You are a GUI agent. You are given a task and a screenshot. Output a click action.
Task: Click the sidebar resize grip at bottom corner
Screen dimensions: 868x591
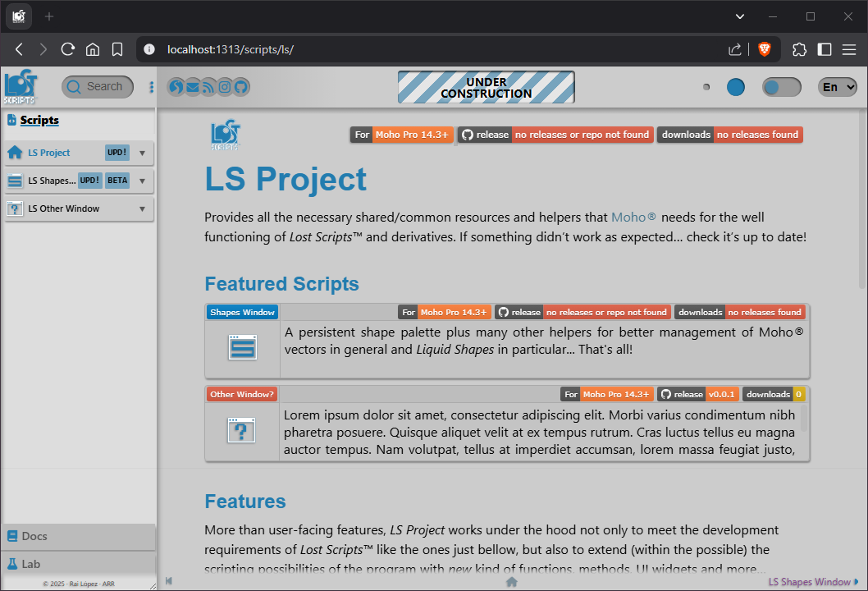pos(153,585)
